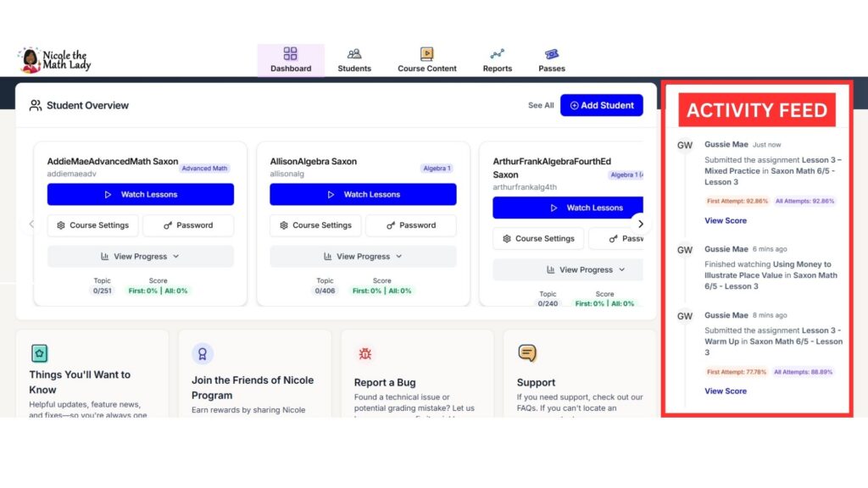
Task: Click the Passes ticket icon
Action: coord(552,53)
